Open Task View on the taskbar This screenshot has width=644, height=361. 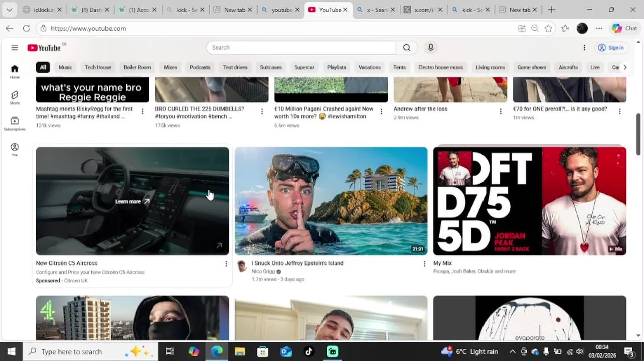pyautogui.click(x=170, y=352)
